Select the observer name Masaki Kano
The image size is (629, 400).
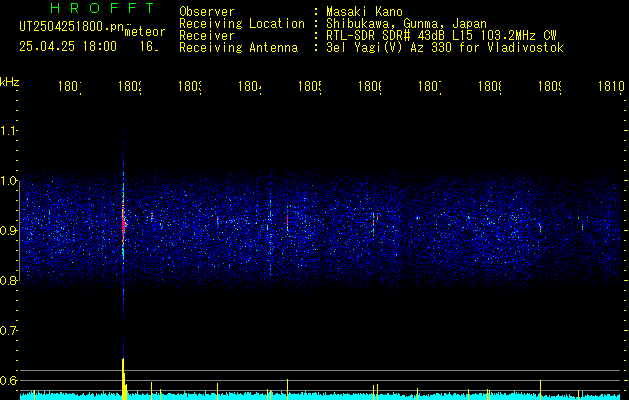click(x=365, y=12)
